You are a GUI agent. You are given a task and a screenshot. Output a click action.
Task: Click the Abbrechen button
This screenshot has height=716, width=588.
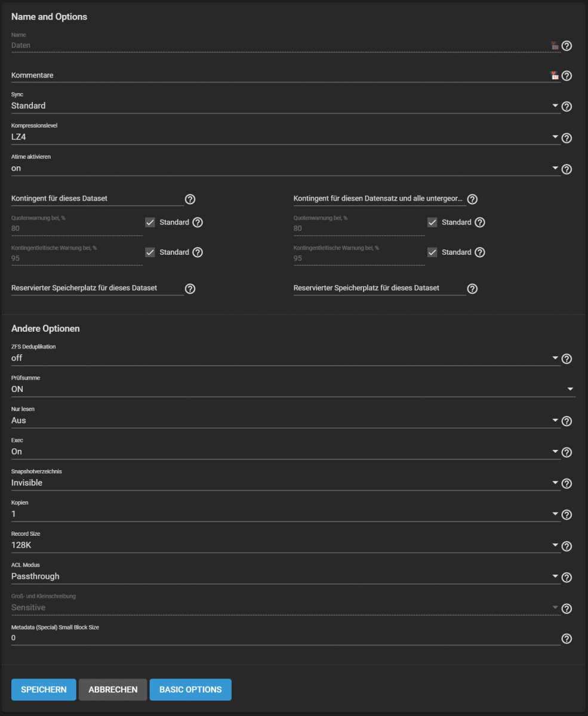[113, 689]
